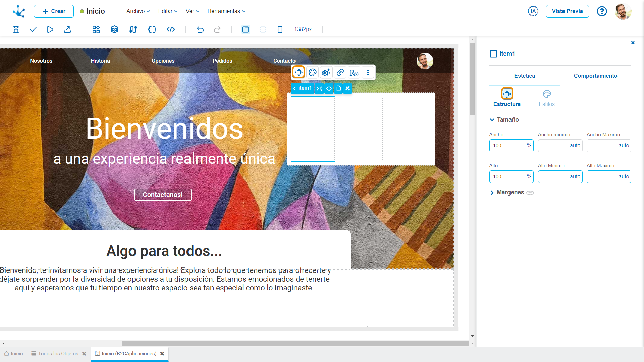The image size is (644, 362).
Task: Click the back chevron on item1 tag
Action: pos(294,88)
